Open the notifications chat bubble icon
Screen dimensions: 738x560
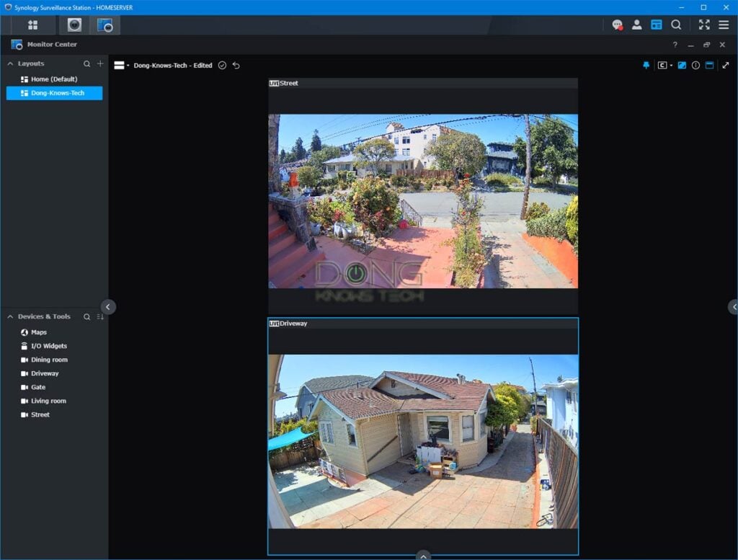pyautogui.click(x=617, y=25)
